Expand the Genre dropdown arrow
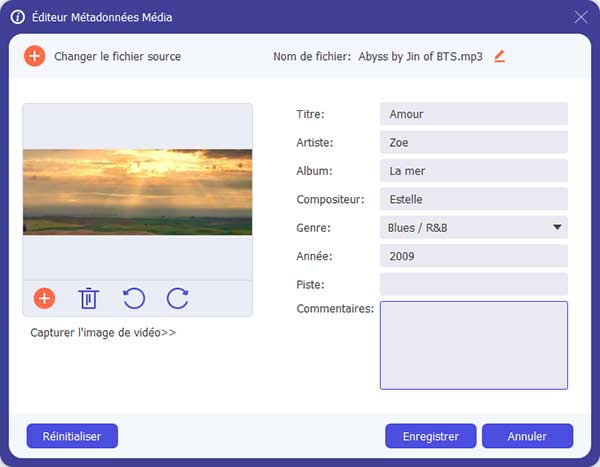600x467 pixels. (x=556, y=228)
